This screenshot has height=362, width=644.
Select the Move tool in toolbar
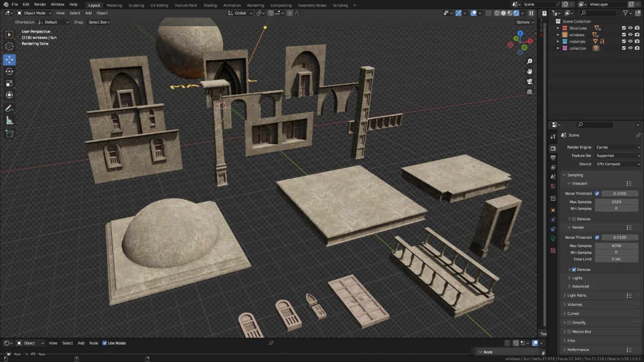[x=10, y=59]
